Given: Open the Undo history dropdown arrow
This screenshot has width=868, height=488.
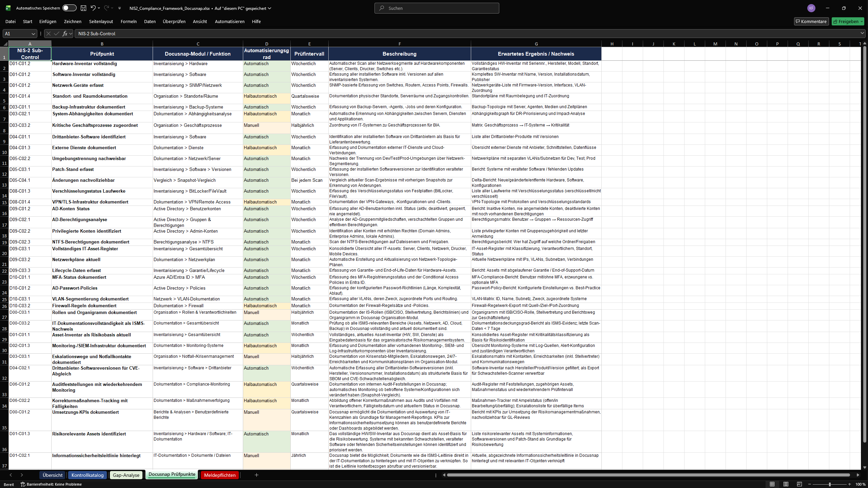Looking at the screenshot, I should [99, 8].
